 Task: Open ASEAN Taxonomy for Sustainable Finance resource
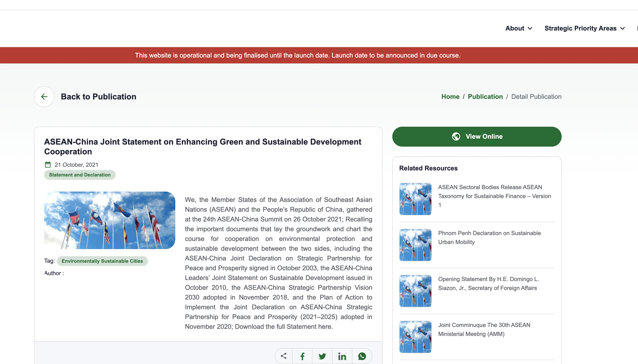[x=494, y=196]
